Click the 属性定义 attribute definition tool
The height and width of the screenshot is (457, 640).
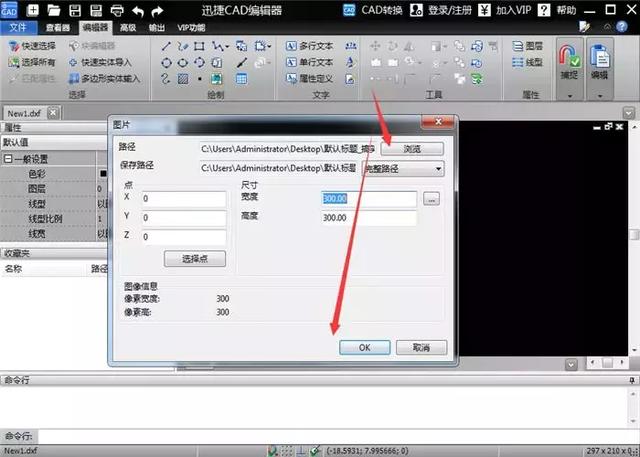309,78
